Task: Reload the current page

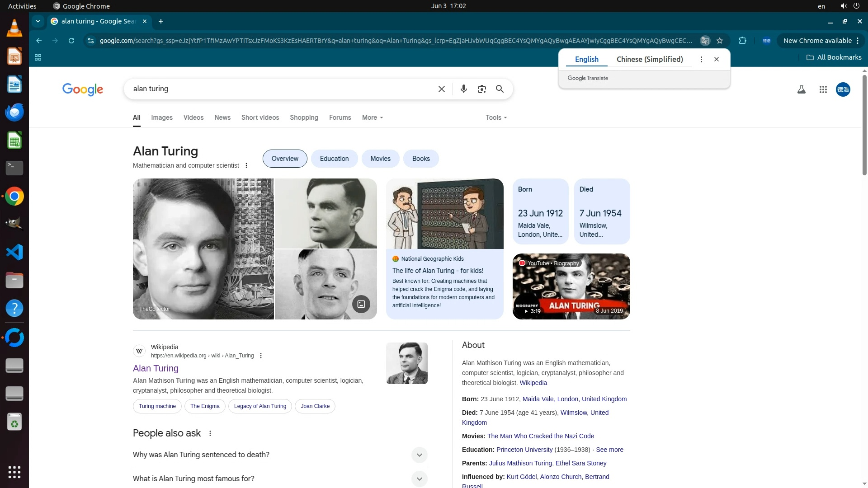Action: click(x=71, y=41)
